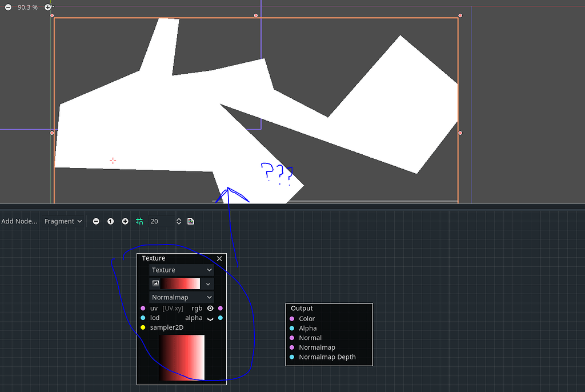Click the Color input port on Output node
Screen dimensions: 585x392
point(293,318)
